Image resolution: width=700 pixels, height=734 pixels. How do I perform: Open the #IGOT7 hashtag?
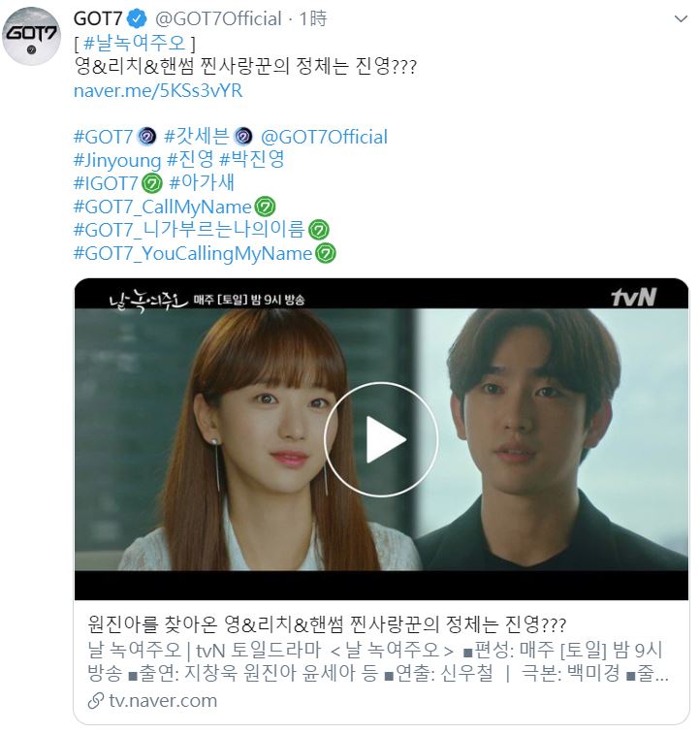[x=107, y=183]
